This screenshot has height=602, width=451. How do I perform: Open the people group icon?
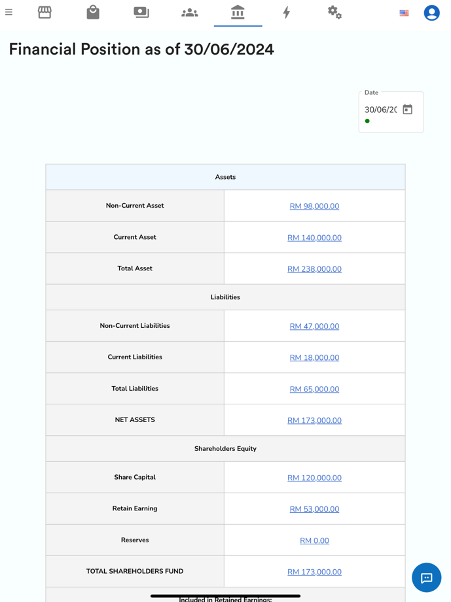click(190, 13)
